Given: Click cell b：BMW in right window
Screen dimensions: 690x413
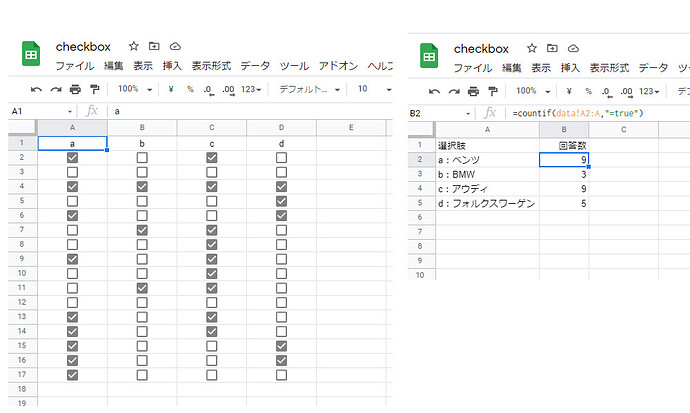Looking at the screenshot, I should coord(488,174).
